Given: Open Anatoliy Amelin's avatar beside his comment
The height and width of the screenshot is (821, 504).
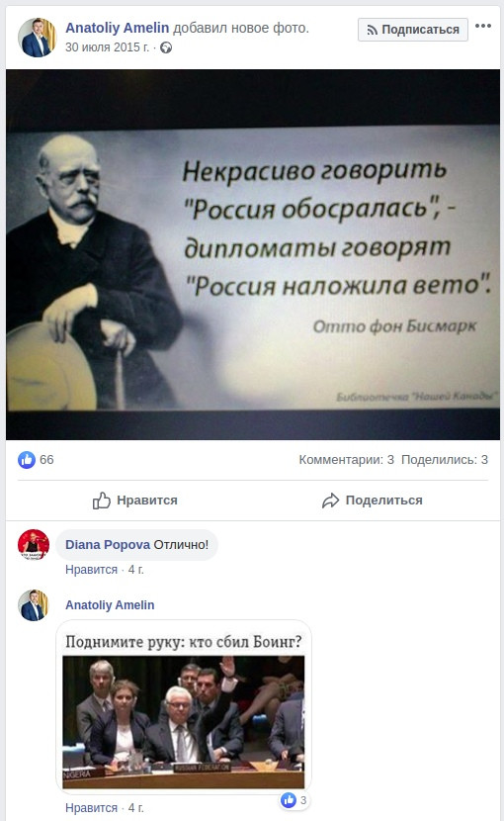Looking at the screenshot, I should [34, 605].
